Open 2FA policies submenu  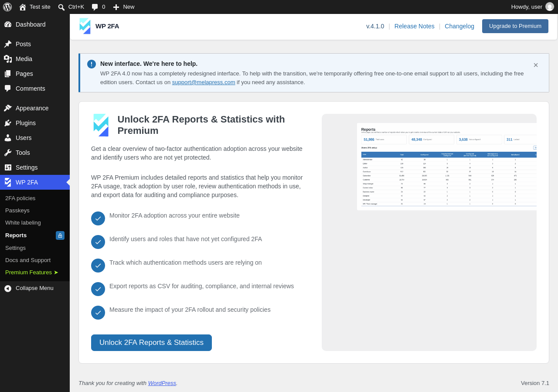tap(20, 198)
